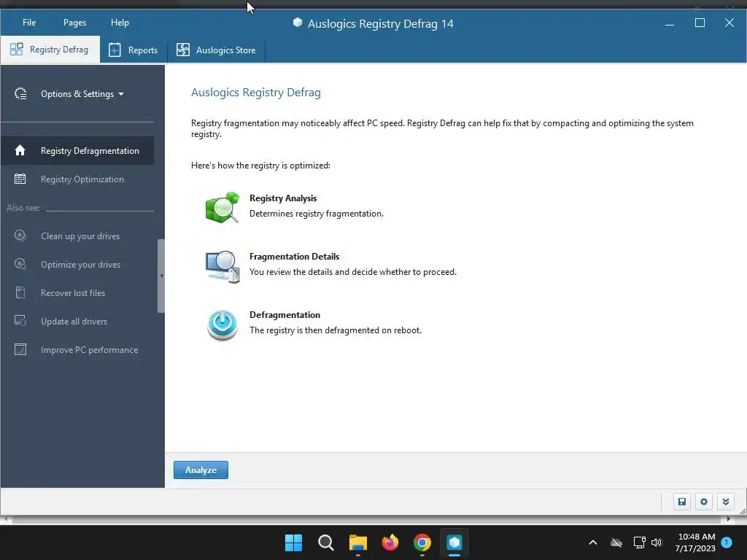Collapse the sidebar with the splitter arrow
The height and width of the screenshot is (560, 747).
pyautogui.click(x=161, y=276)
